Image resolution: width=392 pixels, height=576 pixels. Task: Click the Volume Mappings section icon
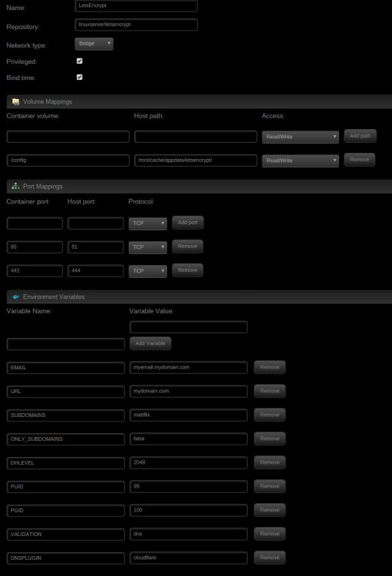(x=15, y=101)
